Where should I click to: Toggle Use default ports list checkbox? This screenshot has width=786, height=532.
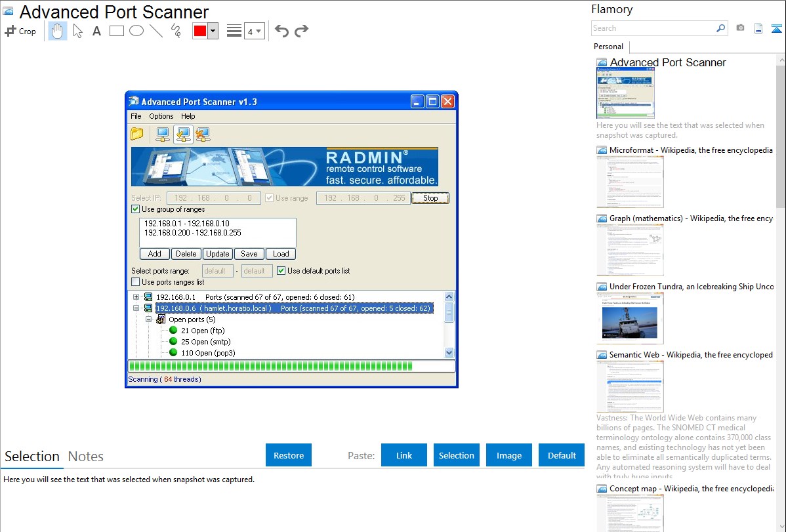281,271
